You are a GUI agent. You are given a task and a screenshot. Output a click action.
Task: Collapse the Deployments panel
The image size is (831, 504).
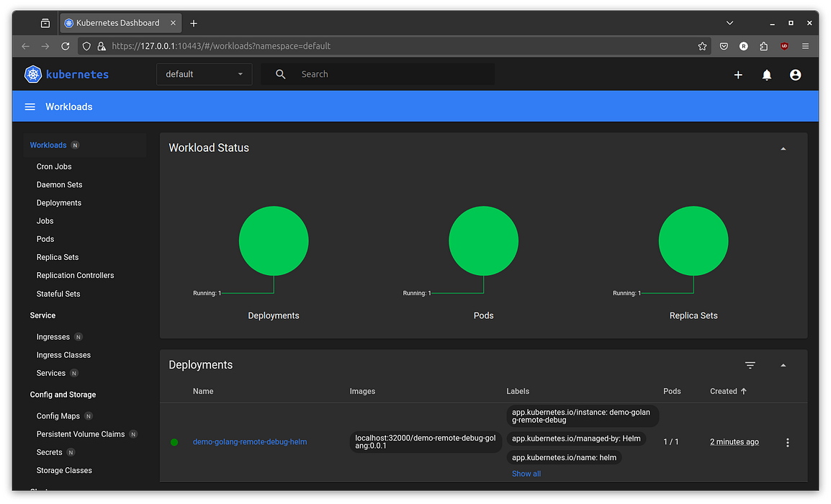click(x=783, y=365)
